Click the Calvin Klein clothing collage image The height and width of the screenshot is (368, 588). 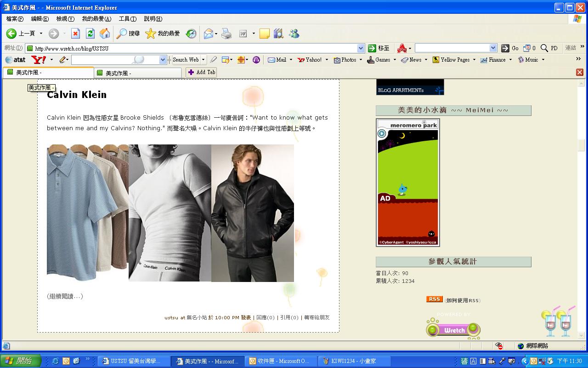tap(170, 213)
